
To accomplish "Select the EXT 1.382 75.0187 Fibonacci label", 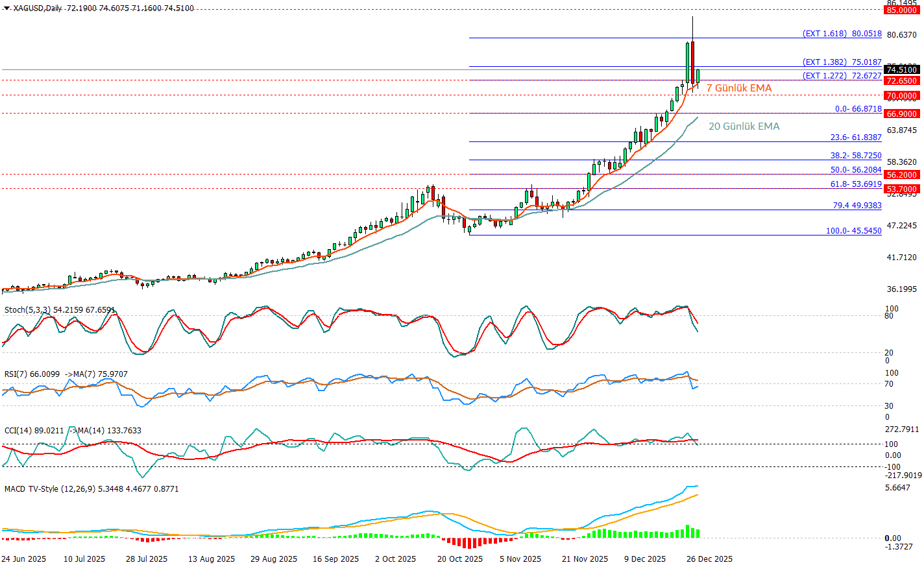I will pyautogui.click(x=842, y=62).
